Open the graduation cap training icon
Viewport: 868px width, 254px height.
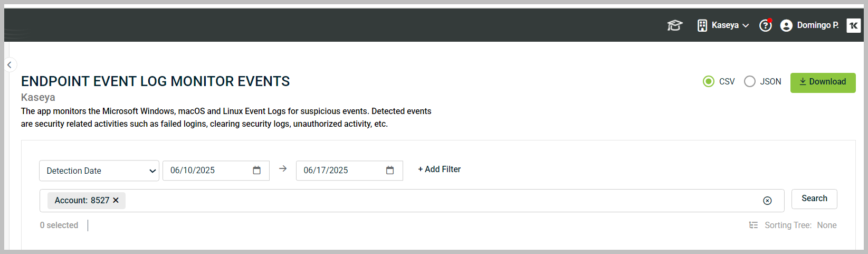coord(674,25)
